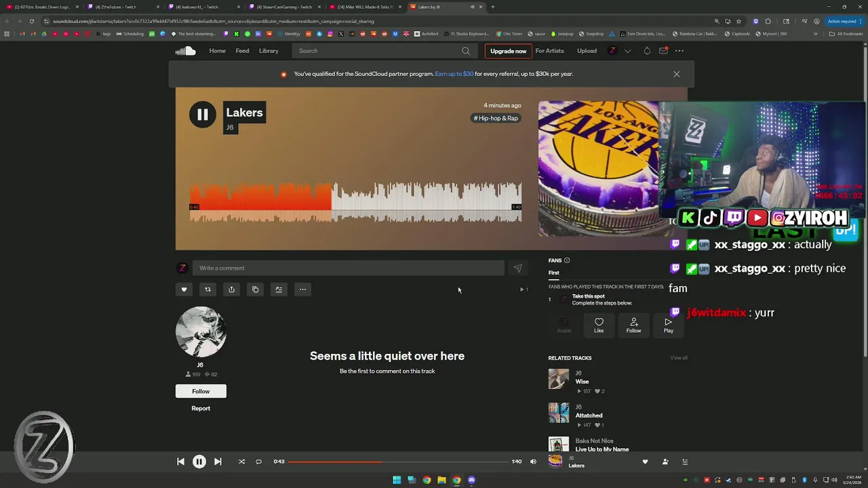Click the Wise track thumbnail

pos(559,379)
